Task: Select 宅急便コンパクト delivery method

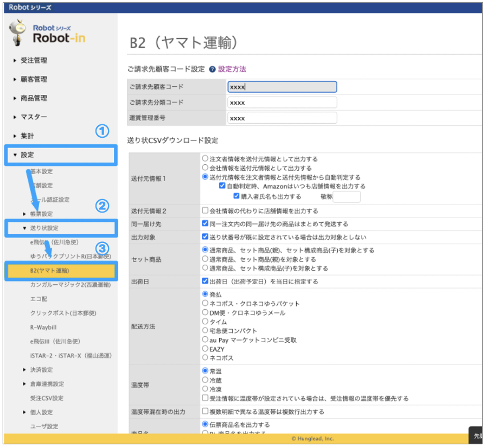Action: click(205, 331)
